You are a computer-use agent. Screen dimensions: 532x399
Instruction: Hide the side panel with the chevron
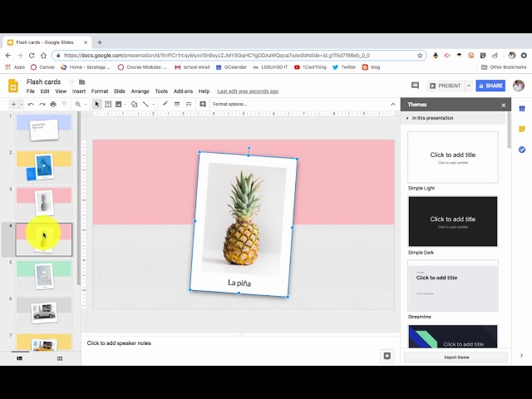tap(521, 356)
